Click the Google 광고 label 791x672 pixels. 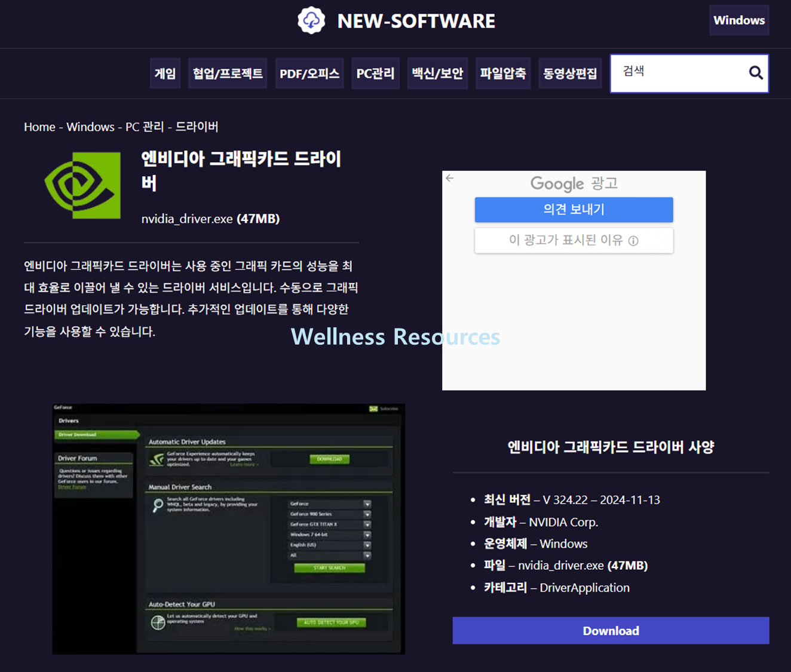pos(574,183)
